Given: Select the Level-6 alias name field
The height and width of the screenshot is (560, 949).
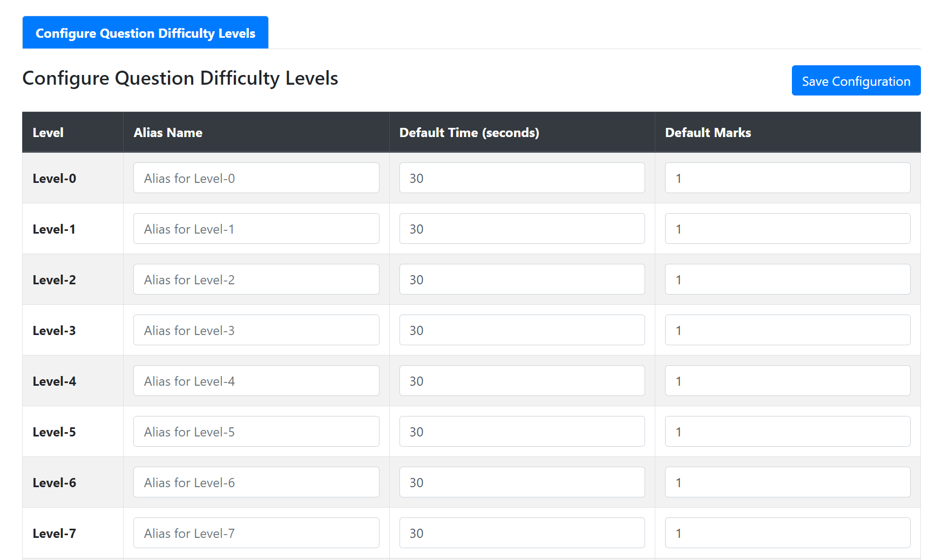Looking at the screenshot, I should click(x=256, y=482).
